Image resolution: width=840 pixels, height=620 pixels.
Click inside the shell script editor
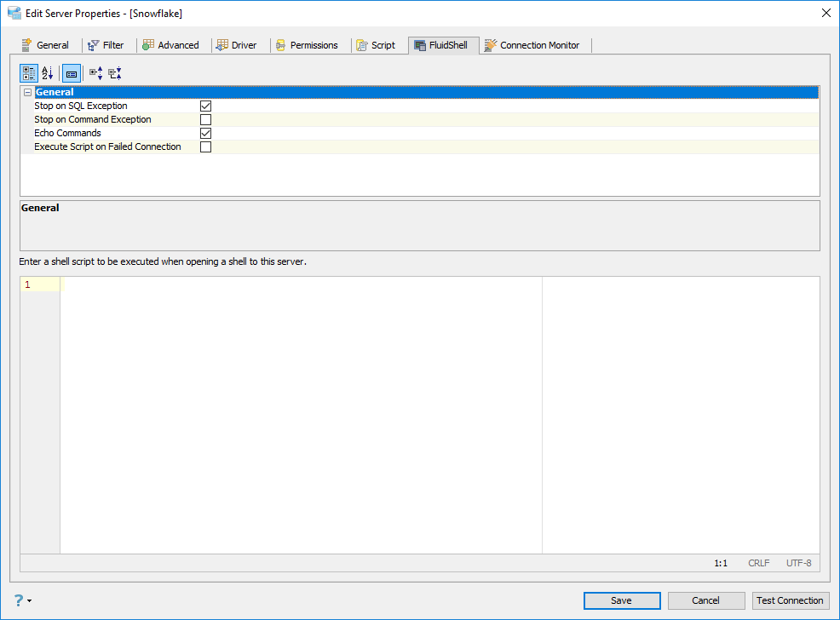[301, 415]
